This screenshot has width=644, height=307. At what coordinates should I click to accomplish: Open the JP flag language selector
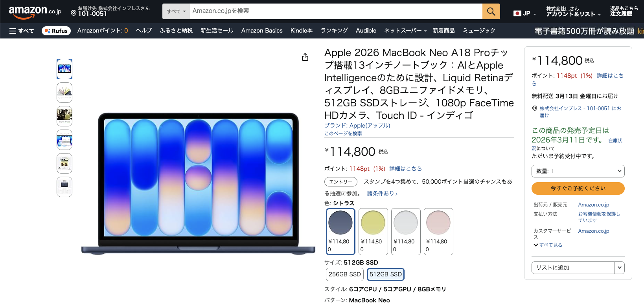tap(524, 13)
